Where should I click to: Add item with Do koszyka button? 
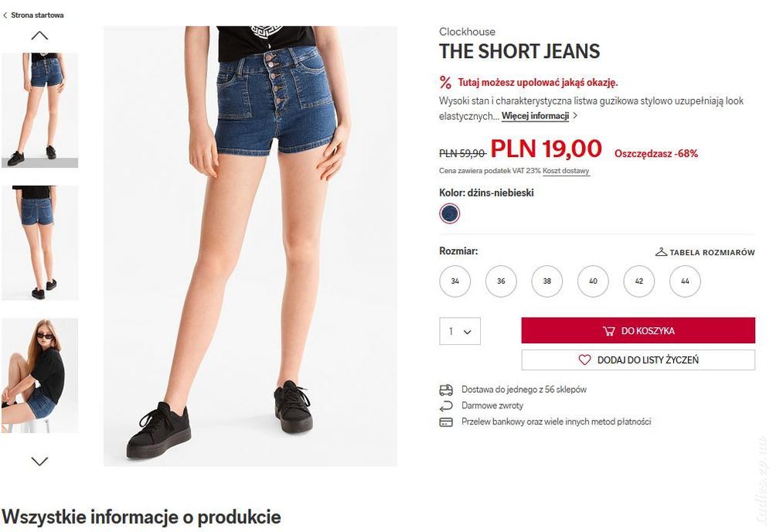(638, 330)
